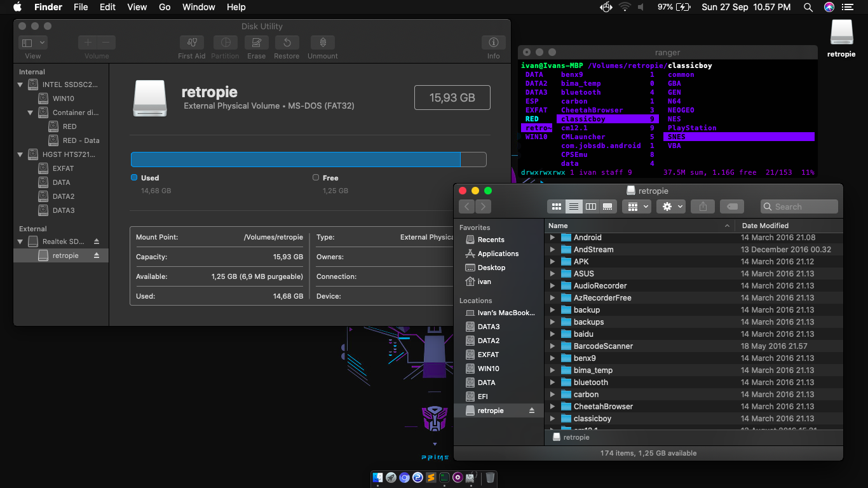The width and height of the screenshot is (868, 488).
Task: Open the Edit menu
Action: [x=108, y=7]
